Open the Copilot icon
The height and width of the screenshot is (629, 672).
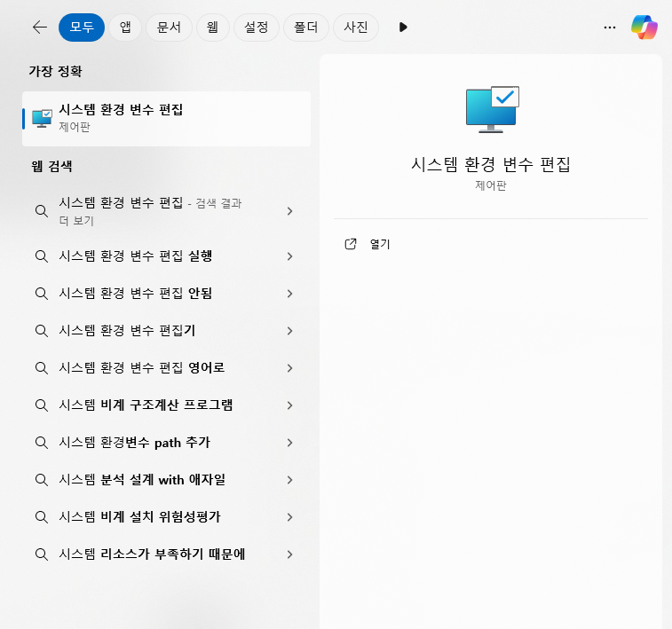[644, 28]
